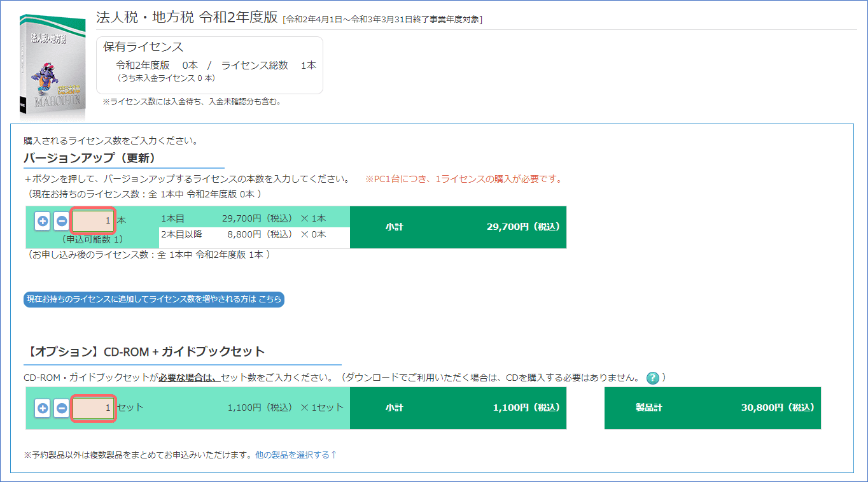Click the うち未入金ライセンス 0 本 note

pyautogui.click(x=166, y=78)
